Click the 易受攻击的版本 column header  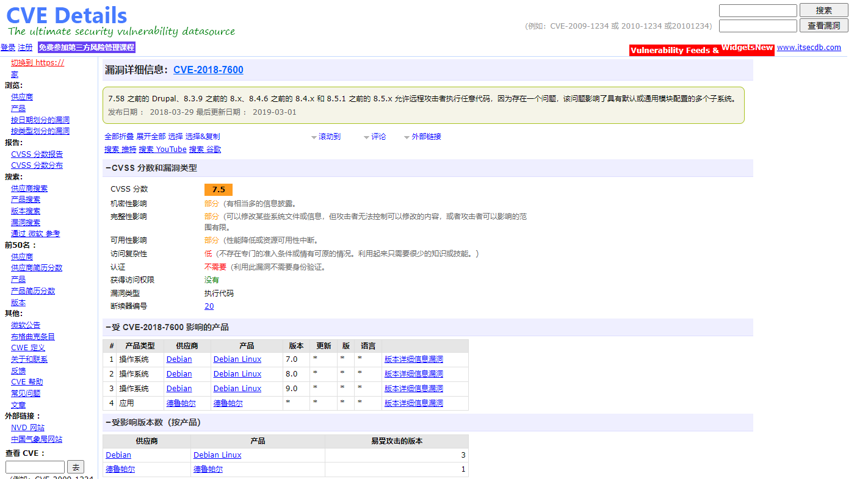click(397, 441)
